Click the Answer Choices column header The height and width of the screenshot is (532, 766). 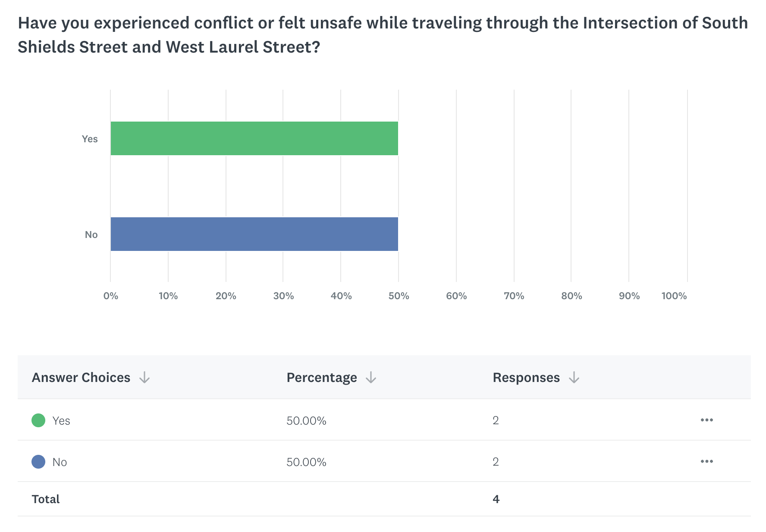[x=81, y=378]
